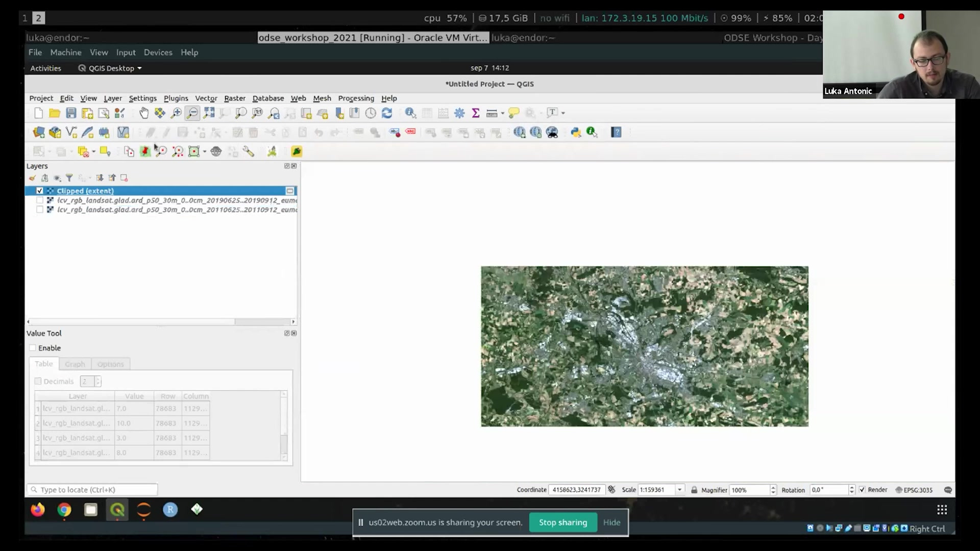Check the Value Tool Enable box
Viewport: 980px width, 551px height.
click(33, 348)
